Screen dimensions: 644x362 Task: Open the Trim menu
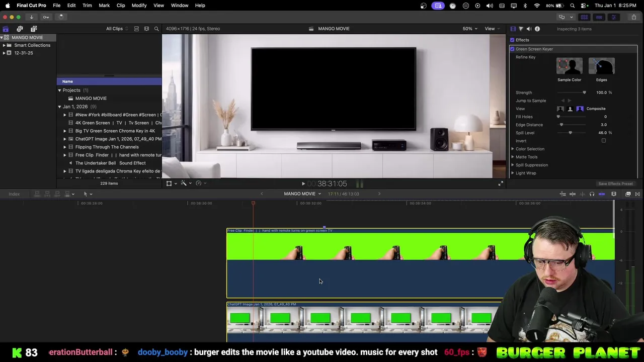tap(87, 6)
